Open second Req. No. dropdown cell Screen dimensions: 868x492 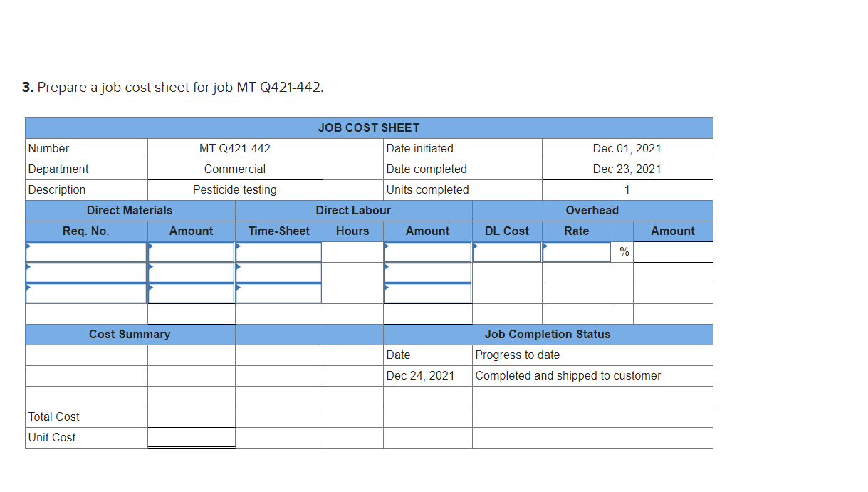coord(86,273)
